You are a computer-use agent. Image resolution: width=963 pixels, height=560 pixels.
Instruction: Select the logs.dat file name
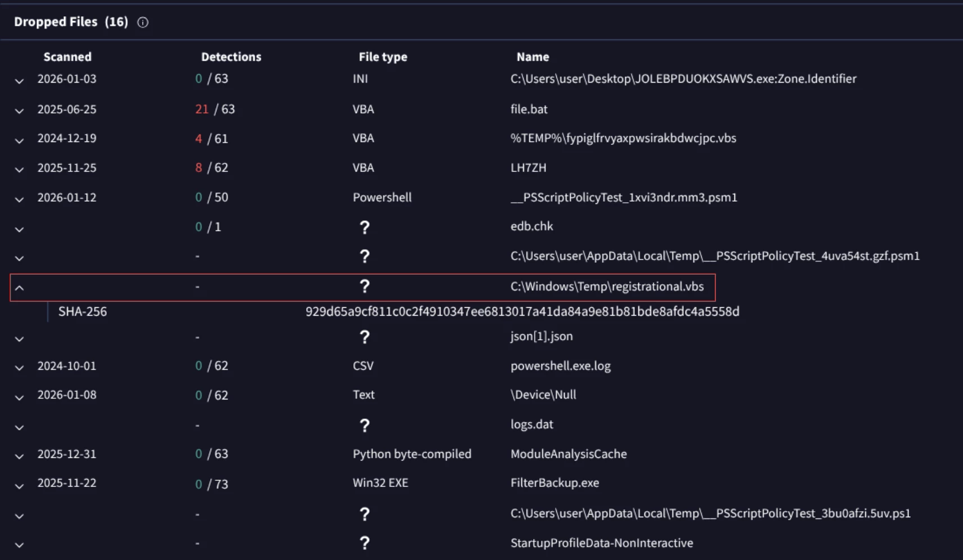point(532,425)
